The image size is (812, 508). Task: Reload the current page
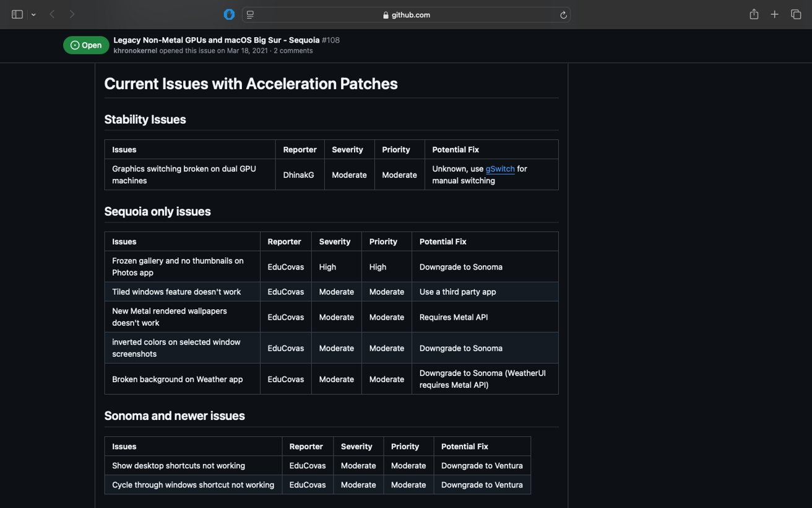(x=563, y=15)
